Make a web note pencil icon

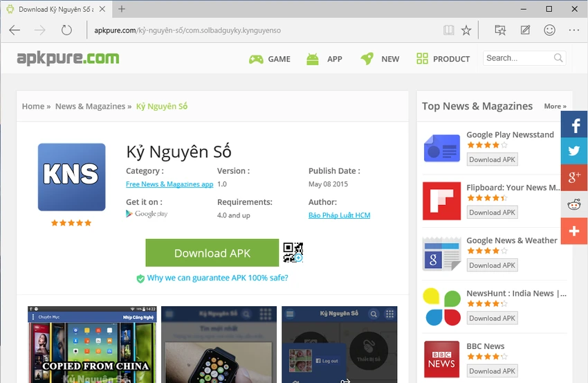coord(525,30)
